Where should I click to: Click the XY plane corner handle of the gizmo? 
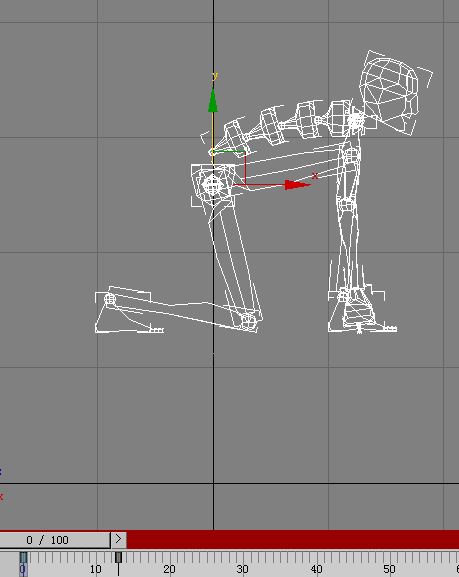click(x=245, y=152)
